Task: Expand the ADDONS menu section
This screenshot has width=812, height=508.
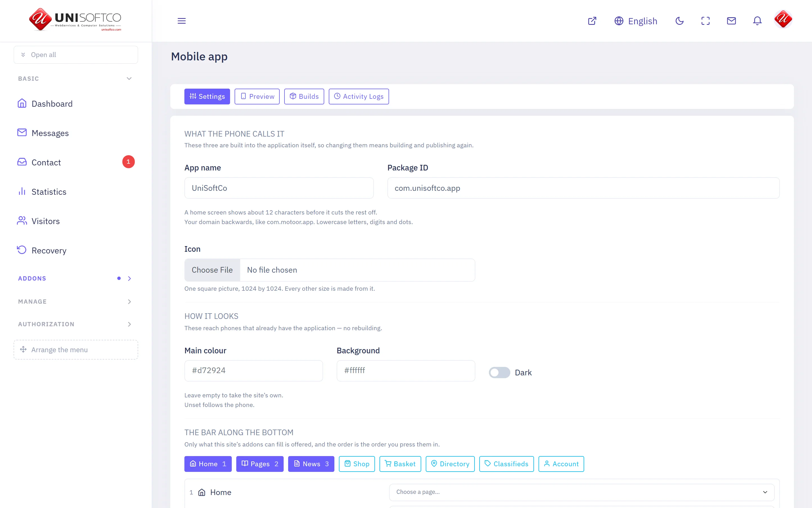Action: coord(76,278)
